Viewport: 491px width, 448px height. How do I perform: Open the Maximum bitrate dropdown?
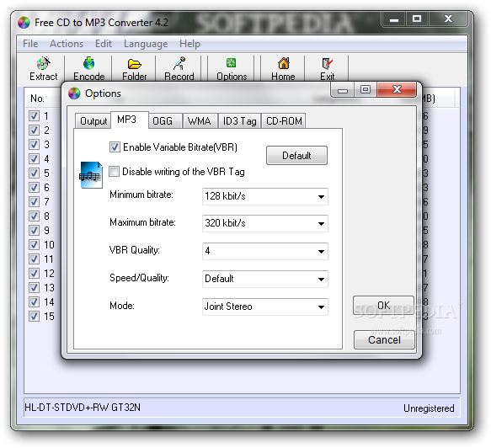(x=265, y=223)
